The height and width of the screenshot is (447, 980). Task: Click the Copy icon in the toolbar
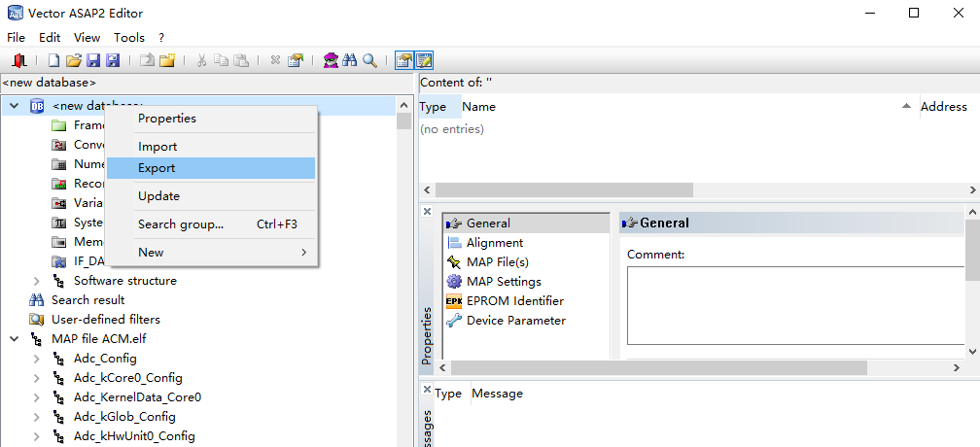click(222, 60)
